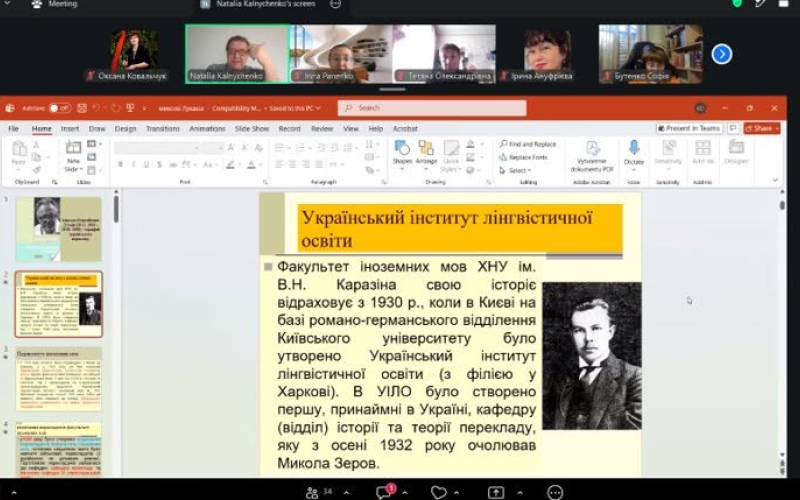800x500 pixels.
Task: Click the next participants arrow in Zoom
Action: pyautogui.click(x=721, y=54)
